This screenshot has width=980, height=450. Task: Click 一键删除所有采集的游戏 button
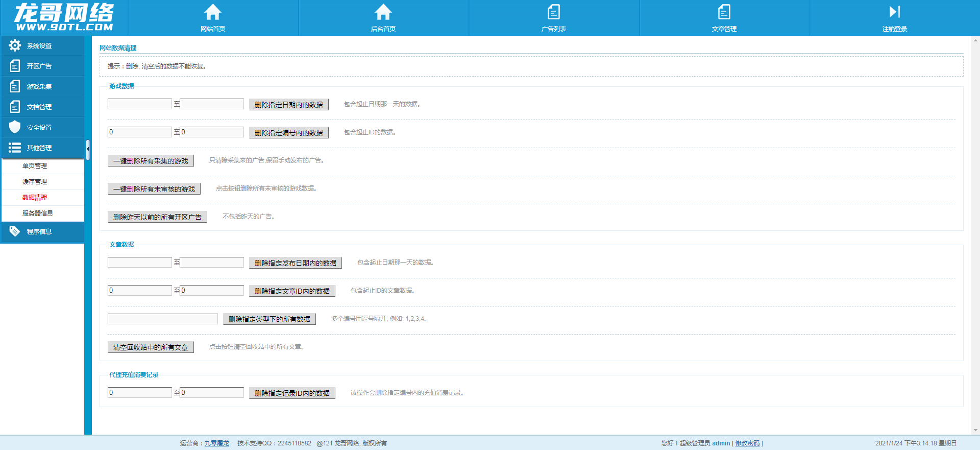click(151, 161)
